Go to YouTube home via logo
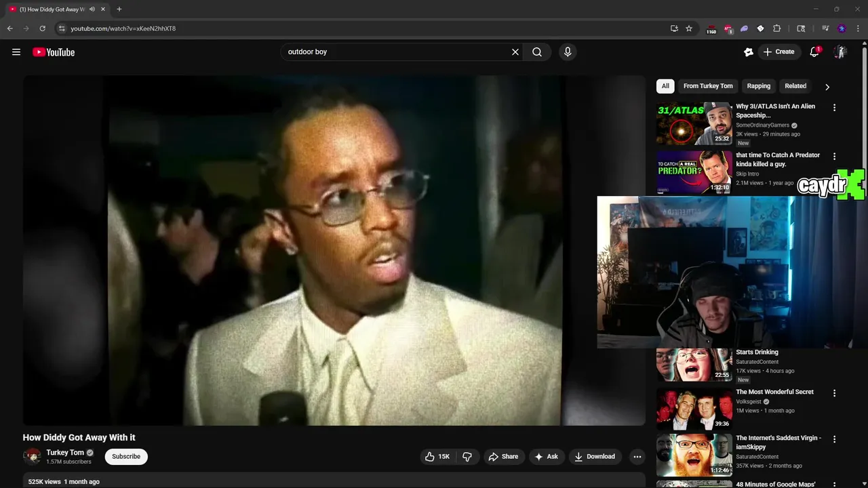This screenshot has width=868, height=488. coord(54,52)
